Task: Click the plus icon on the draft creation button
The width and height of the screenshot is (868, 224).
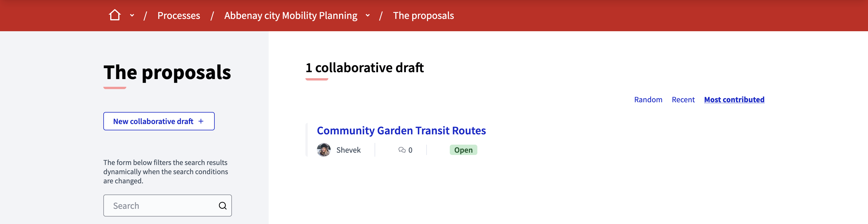Action: pyautogui.click(x=201, y=121)
